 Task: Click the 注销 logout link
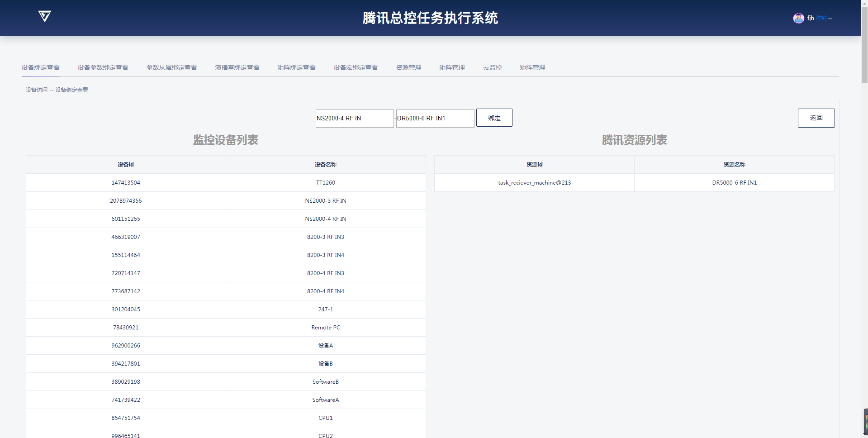(821, 18)
